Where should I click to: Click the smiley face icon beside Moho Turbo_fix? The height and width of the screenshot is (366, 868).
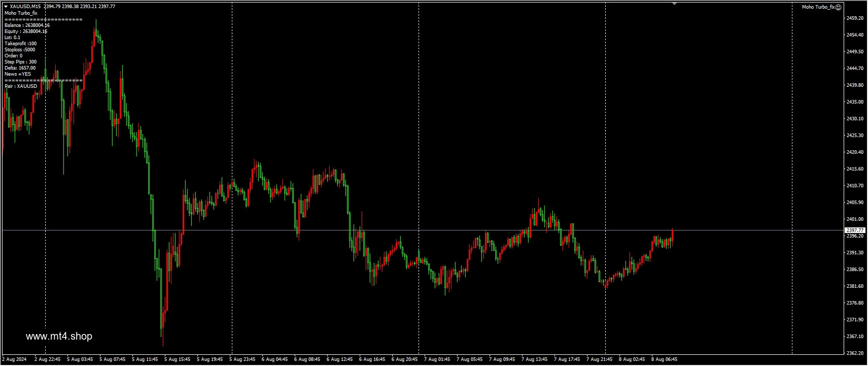839,7
